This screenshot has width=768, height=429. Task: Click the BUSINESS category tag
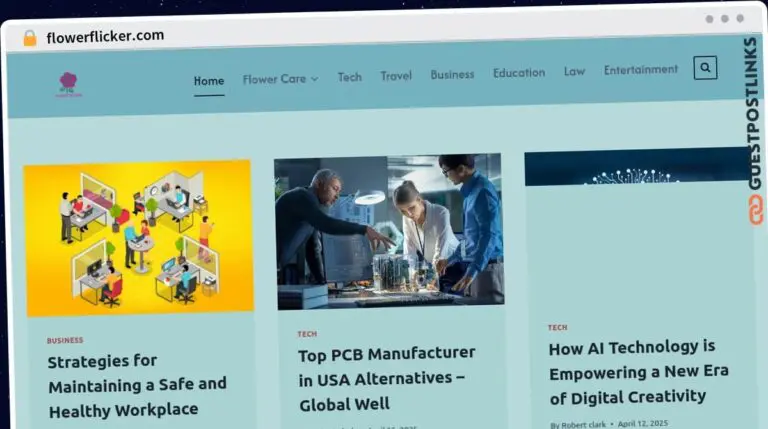(x=65, y=340)
